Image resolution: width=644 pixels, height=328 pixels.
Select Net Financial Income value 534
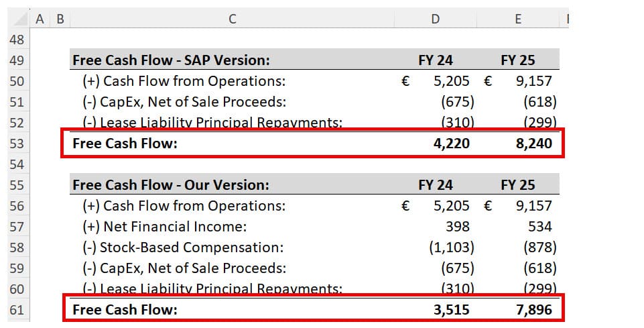539,227
